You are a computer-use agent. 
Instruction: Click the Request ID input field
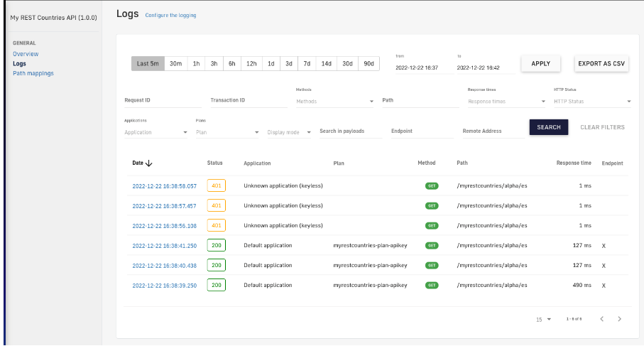click(x=162, y=100)
